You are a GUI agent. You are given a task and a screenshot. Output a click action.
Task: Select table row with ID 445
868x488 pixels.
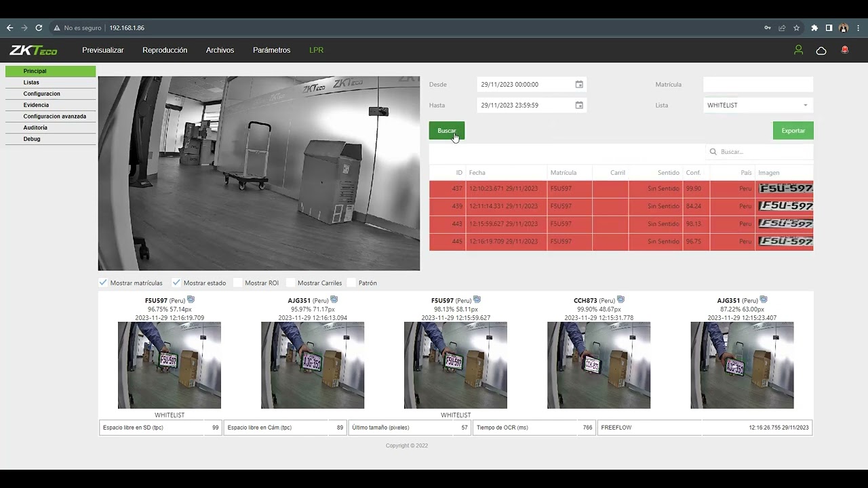(x=621, y=241)
